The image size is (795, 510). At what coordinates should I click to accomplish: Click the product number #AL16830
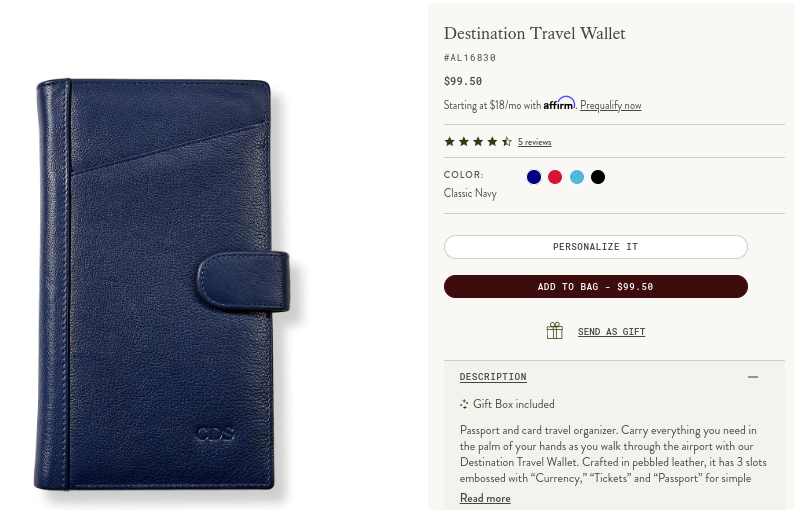point(469,57)
